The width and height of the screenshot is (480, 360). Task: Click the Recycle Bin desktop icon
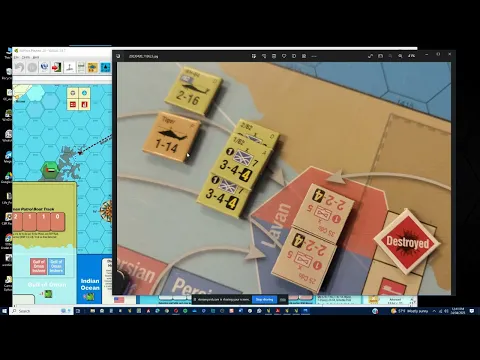click(7, 73)
